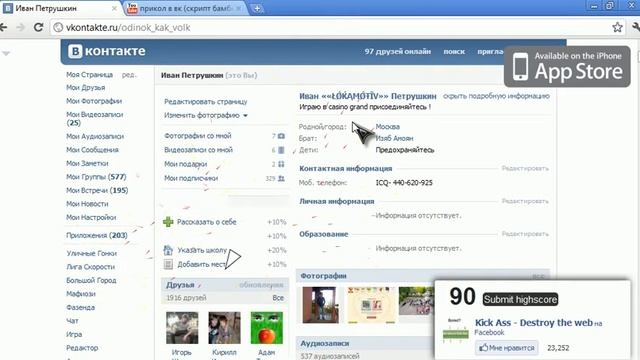
Task: Click the Фотографии section header
Action: click(323, 276)
